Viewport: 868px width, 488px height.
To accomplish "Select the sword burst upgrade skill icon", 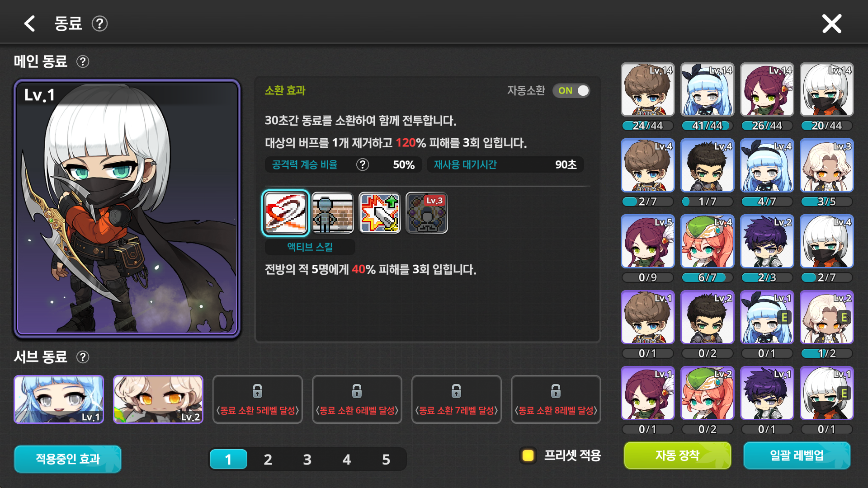I will click(380, 213).
